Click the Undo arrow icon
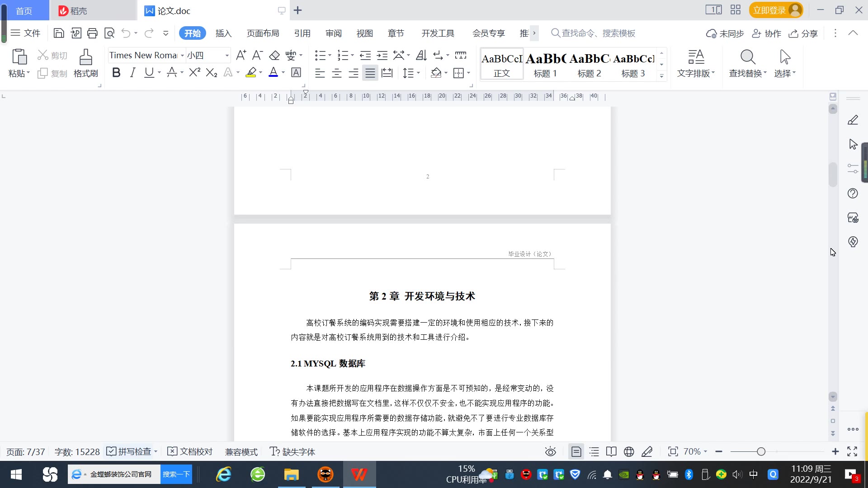The height and width of the screenshot is (488, 868). 126,33
